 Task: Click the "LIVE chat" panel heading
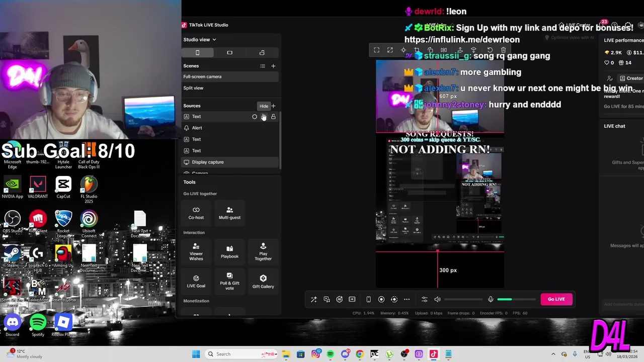[x=614, y=126]
